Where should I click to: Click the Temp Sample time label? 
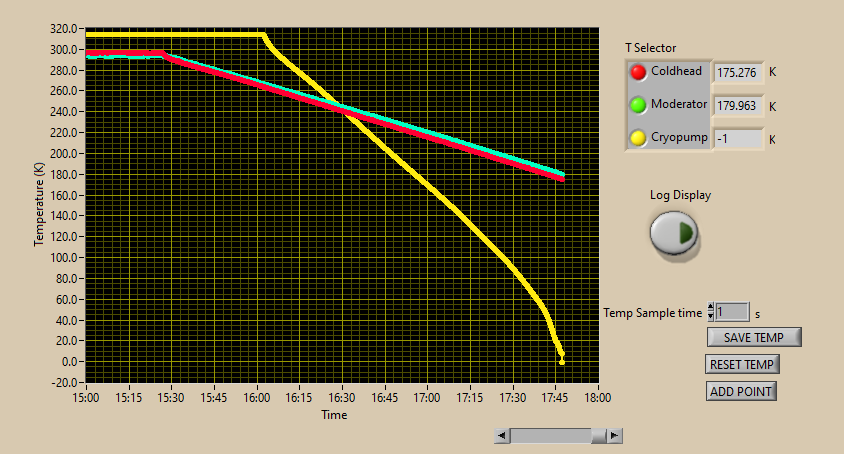652,313
